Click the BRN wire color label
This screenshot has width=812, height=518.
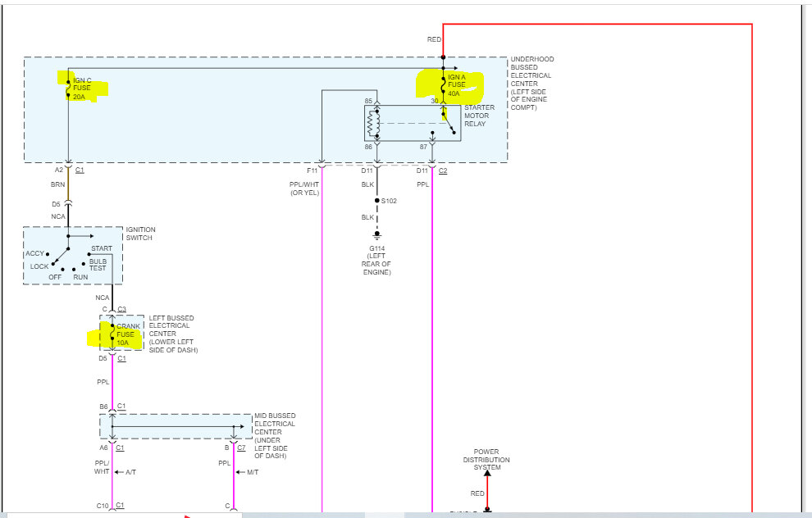[x=58, y=184]
